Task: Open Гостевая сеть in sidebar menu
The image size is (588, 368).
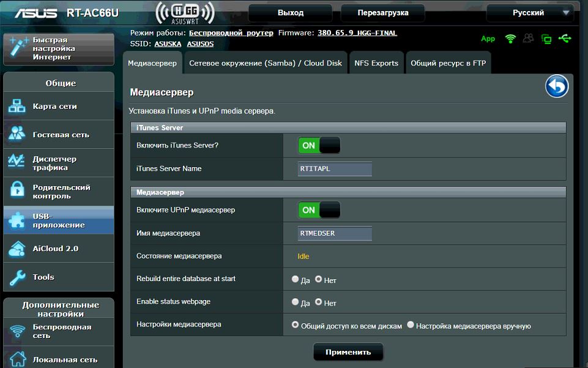Action: (x=59, y=134)
